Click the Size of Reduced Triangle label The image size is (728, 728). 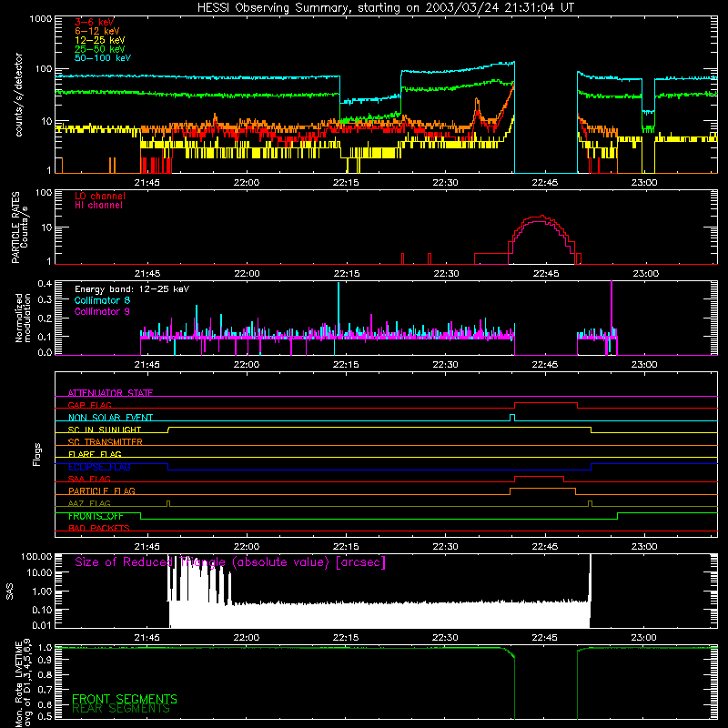[x=230, y=561]
